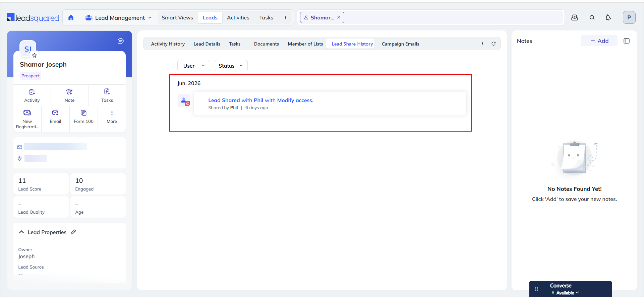Add a new note in Notes panel
This screenshot has height=297, width=644.
599,41
